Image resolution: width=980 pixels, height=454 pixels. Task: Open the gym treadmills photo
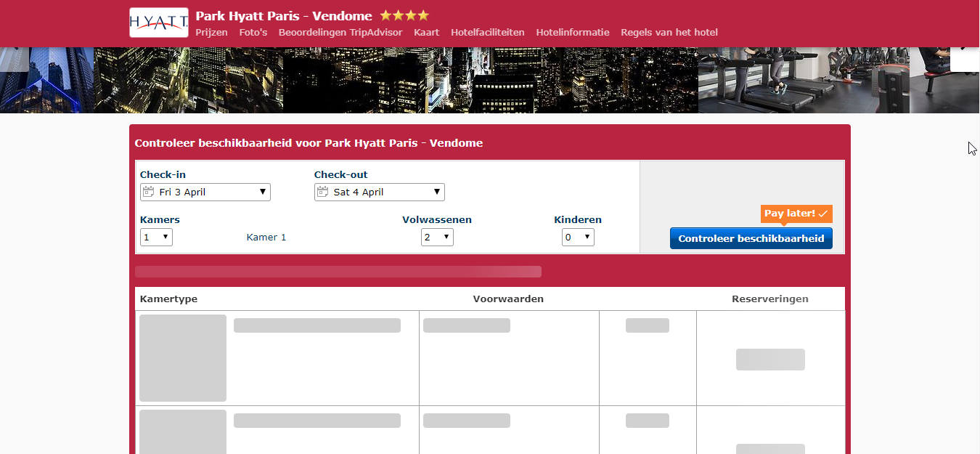[x=804, y=80]
